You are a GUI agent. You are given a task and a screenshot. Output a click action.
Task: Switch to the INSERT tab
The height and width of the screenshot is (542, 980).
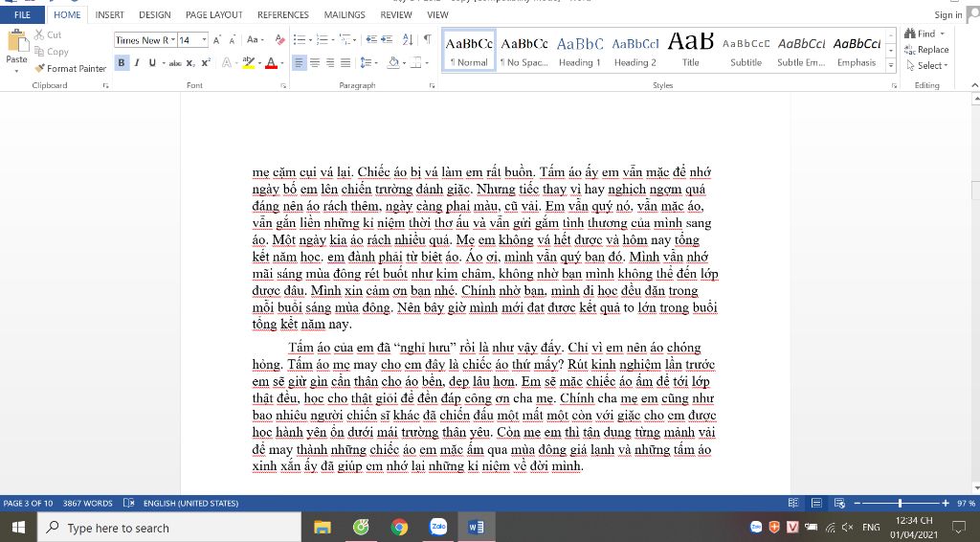click(109, 15)
